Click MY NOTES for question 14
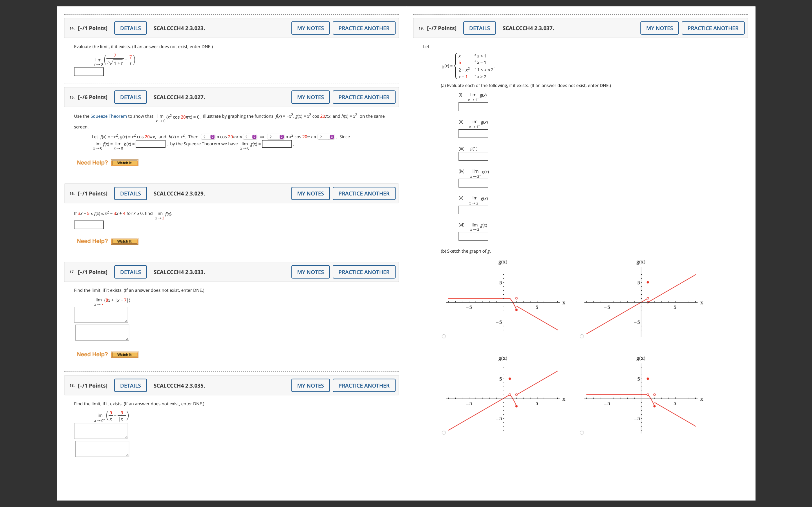Screen dimensions: 812x507 point(310,28)
